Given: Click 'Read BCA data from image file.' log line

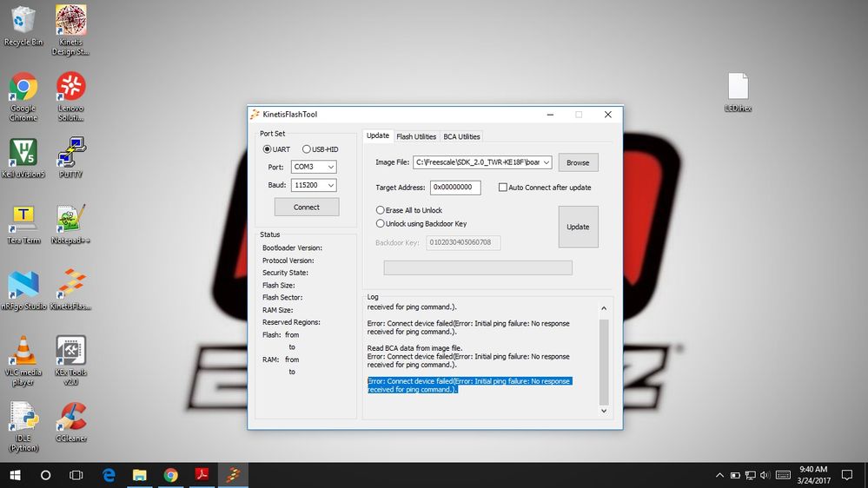Looking at the screenshot, I should tap(414, 348).
